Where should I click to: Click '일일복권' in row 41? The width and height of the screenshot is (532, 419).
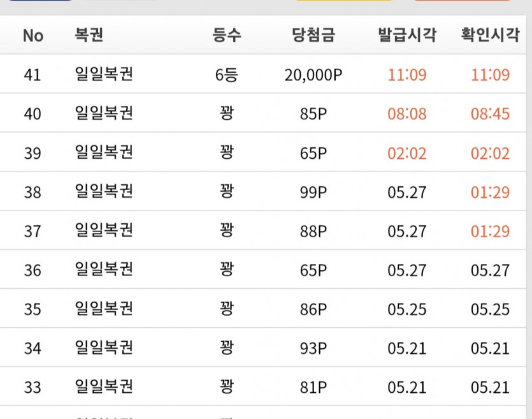click(104, 74)
